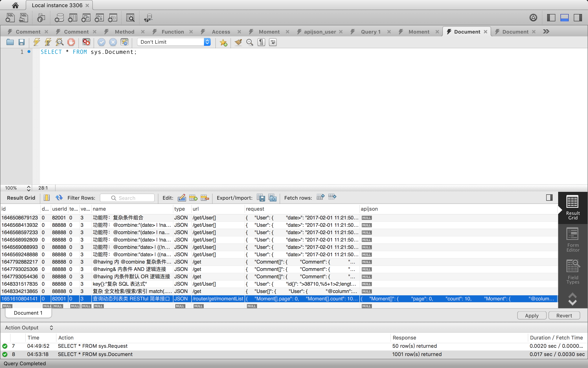Fetch next frame of rows icon
This screenshot has height=368, width=588.
320,197
